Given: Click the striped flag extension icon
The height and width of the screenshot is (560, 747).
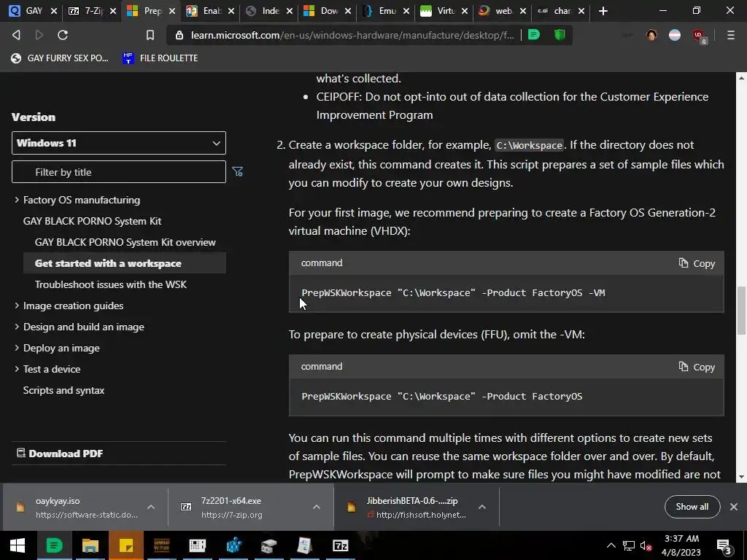Looking at the screenshot, I should [675, 35].
